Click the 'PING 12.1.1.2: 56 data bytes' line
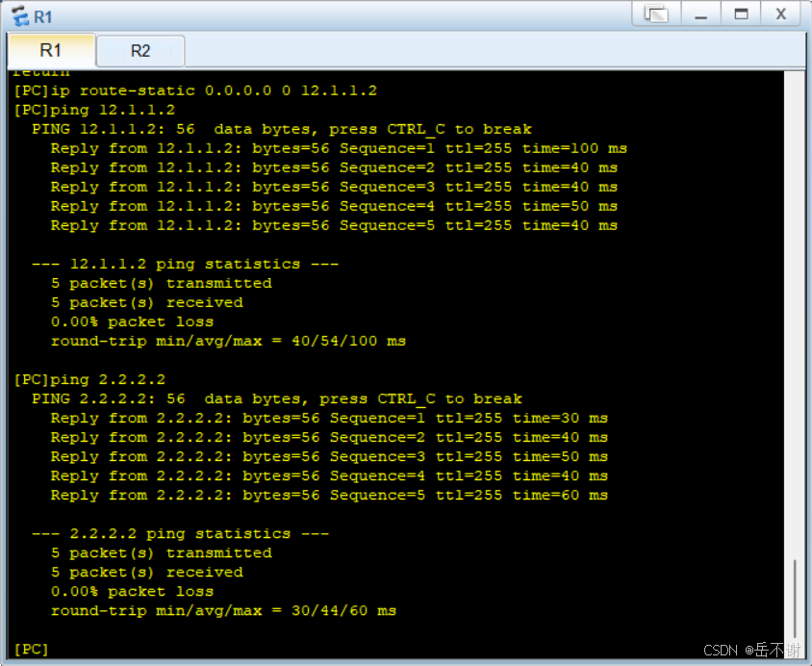Viewport: 812px width, 666px height. (282, 129)
